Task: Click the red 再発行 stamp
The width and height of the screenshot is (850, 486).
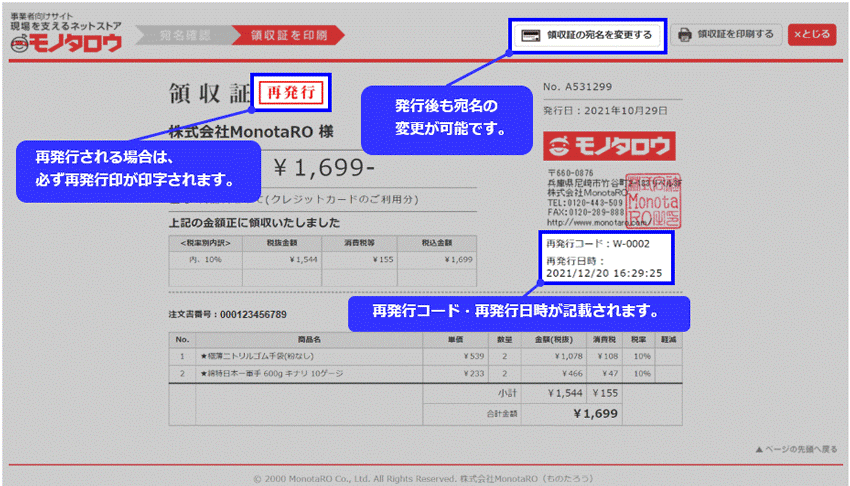Action: (x=291, y=93)
